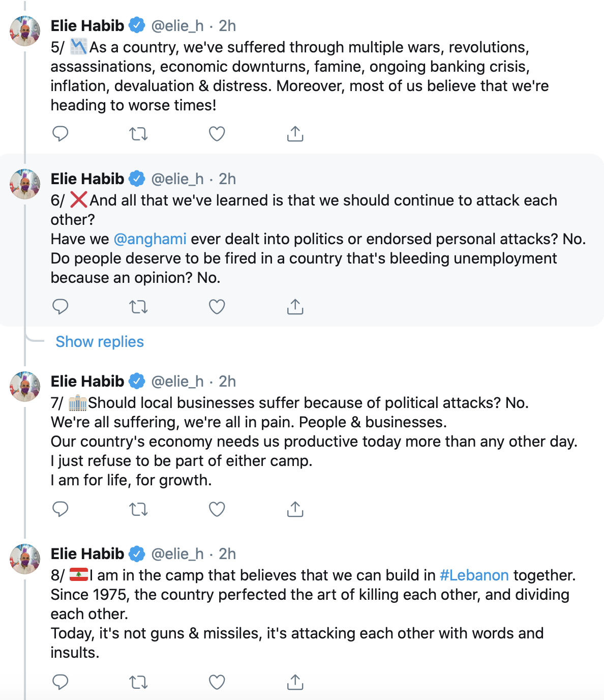Reply to tweet 5/ about wars
The width and height of the screenshot is (604, 700).
[x=61, y=134]
